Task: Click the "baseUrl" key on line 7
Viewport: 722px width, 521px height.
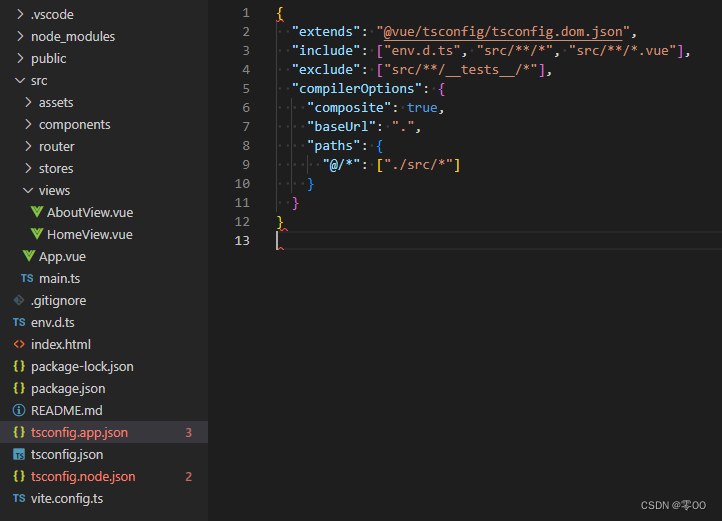Action: pyautogui.click(x=341, y=126)
